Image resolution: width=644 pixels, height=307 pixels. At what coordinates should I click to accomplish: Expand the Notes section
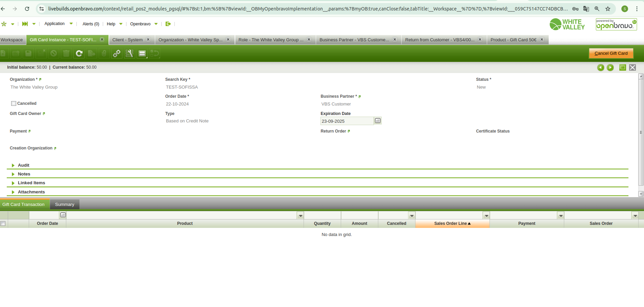tap(24, 174)
